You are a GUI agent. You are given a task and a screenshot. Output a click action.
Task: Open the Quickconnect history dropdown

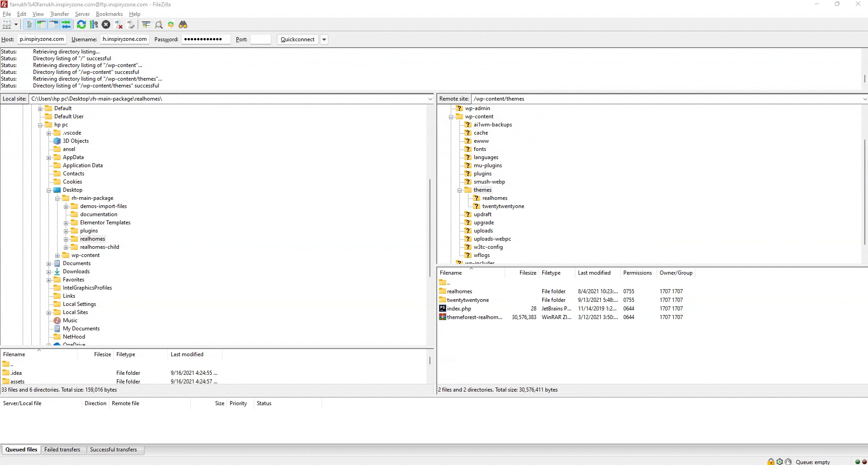point(324,39)
